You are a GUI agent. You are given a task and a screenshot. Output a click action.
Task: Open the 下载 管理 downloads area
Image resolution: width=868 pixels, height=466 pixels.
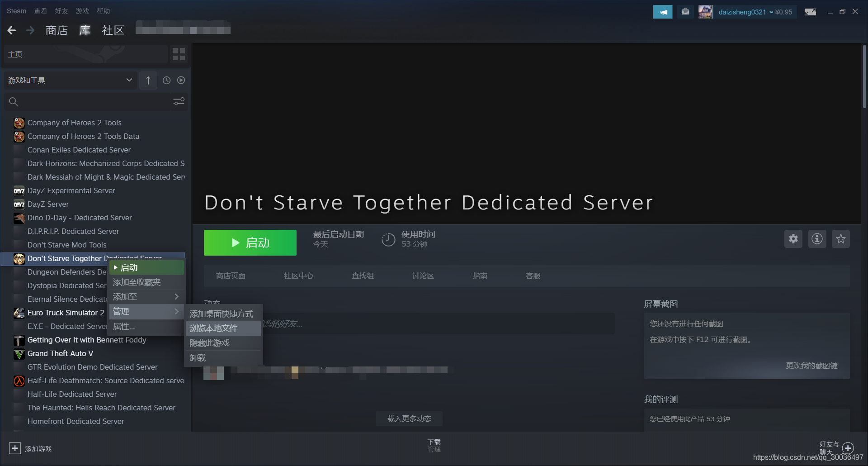(434, 446)
